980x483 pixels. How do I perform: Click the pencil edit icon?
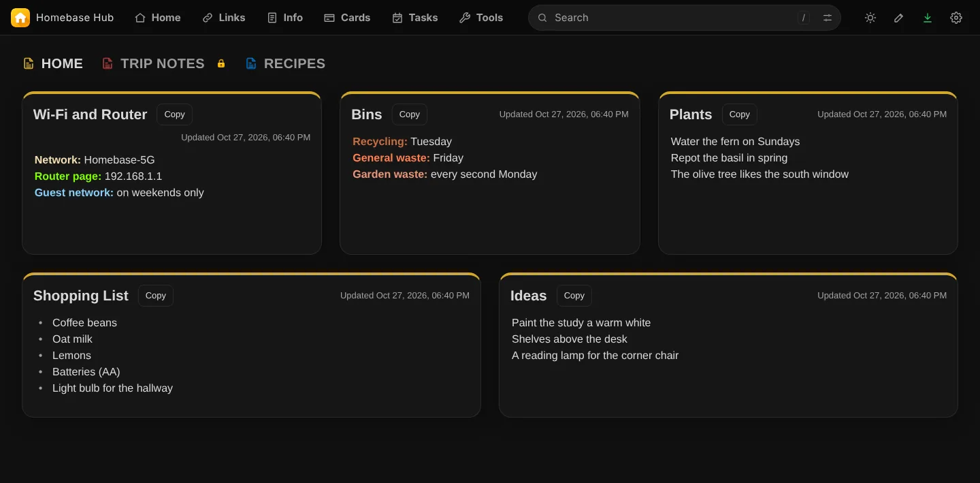(x=899, y=18)
